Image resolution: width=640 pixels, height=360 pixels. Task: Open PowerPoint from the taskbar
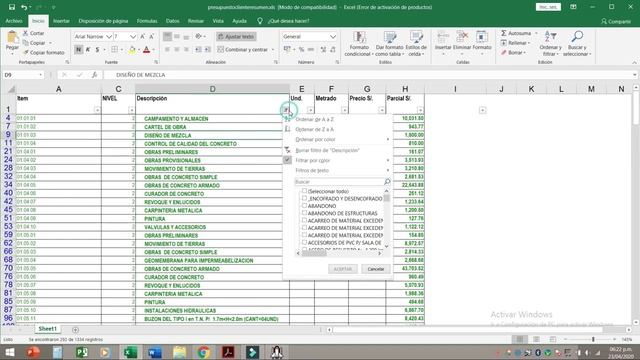pos(33,352)
